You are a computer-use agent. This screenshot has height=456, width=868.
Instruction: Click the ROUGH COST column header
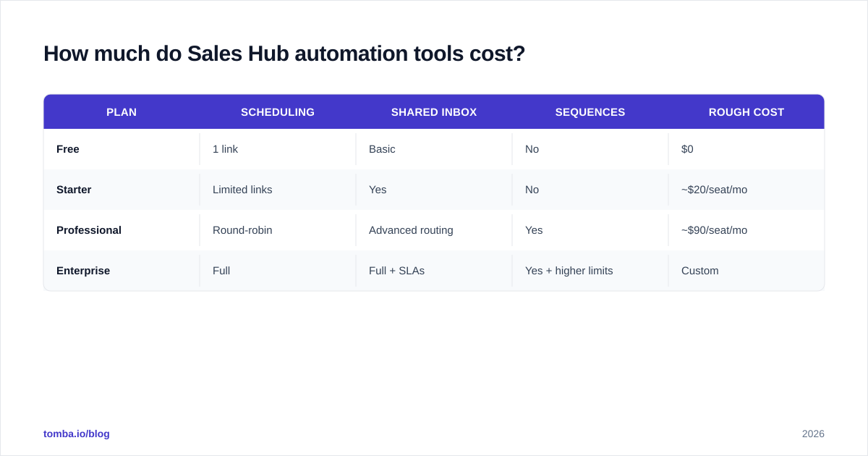[746, 112]
